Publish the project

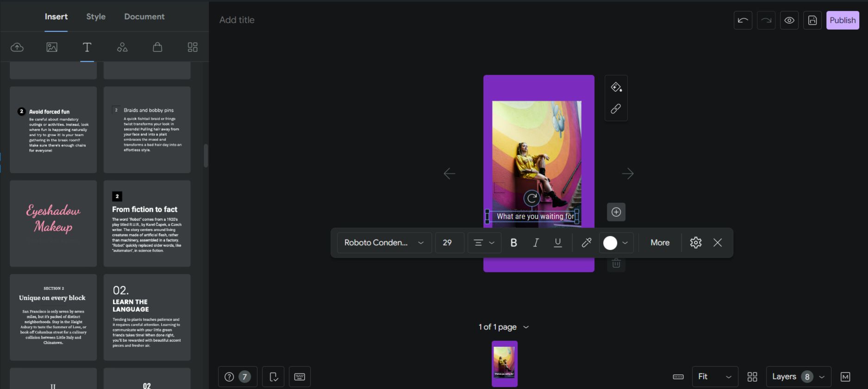843,20
